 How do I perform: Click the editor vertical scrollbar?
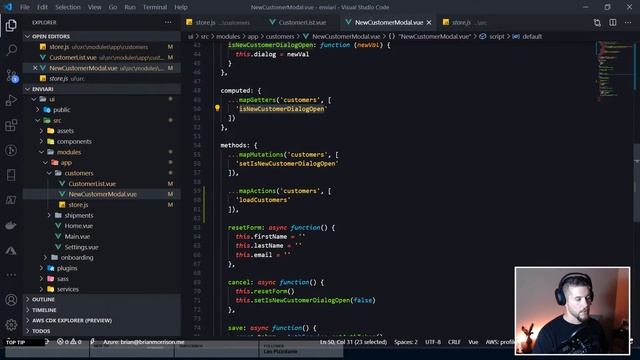[x=636, y=183]
